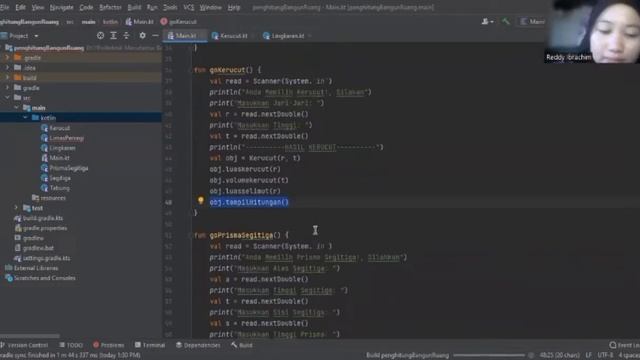Click the Event Log icon in status bar
640x360 pixels.
click(613, 345)
